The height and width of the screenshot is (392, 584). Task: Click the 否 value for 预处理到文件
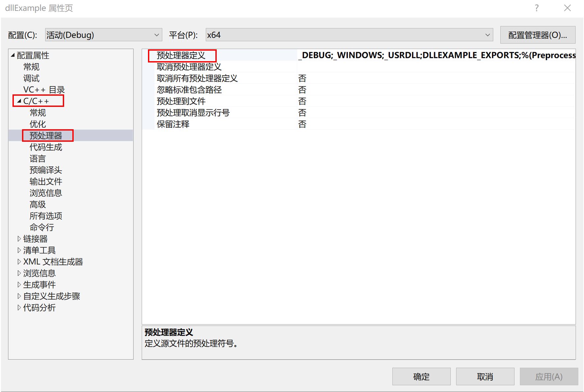click(302, 101)
